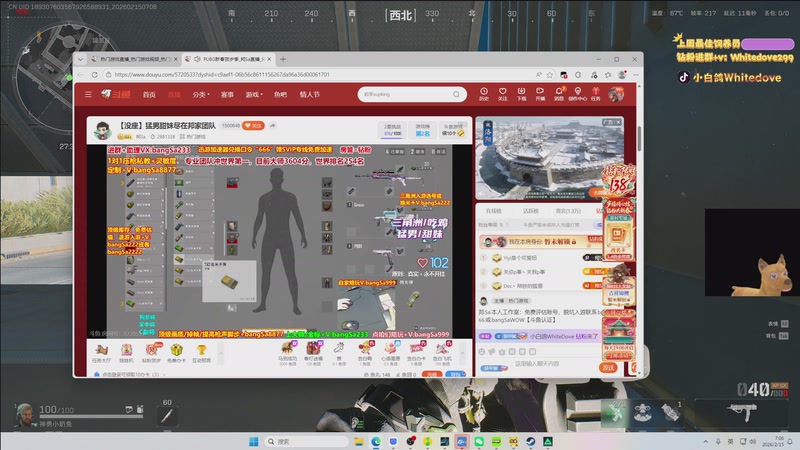This screenshot has height=450, width=800.
Task: Activate the read aloud icon in address bar
Action: (538, 74)
